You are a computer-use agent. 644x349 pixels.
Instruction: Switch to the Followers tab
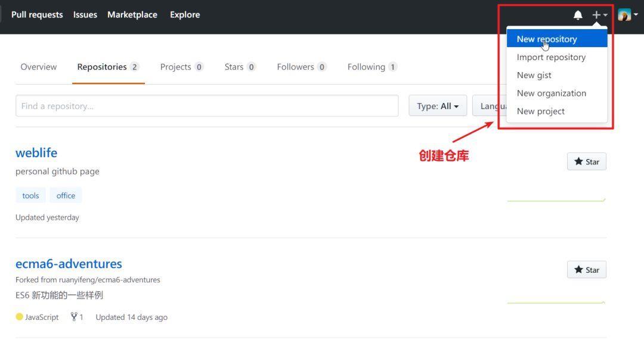tap(302, 67)
